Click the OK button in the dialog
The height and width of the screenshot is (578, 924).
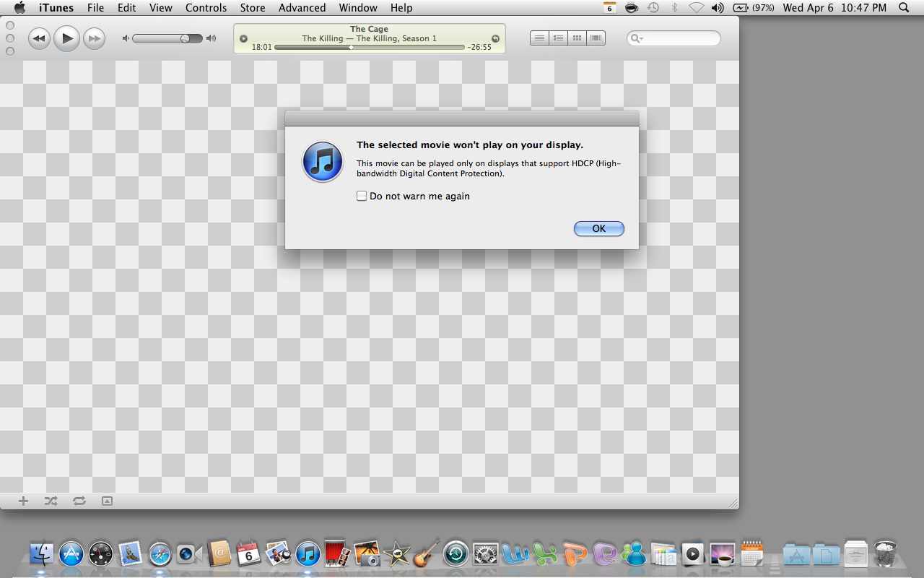point(598,228)
